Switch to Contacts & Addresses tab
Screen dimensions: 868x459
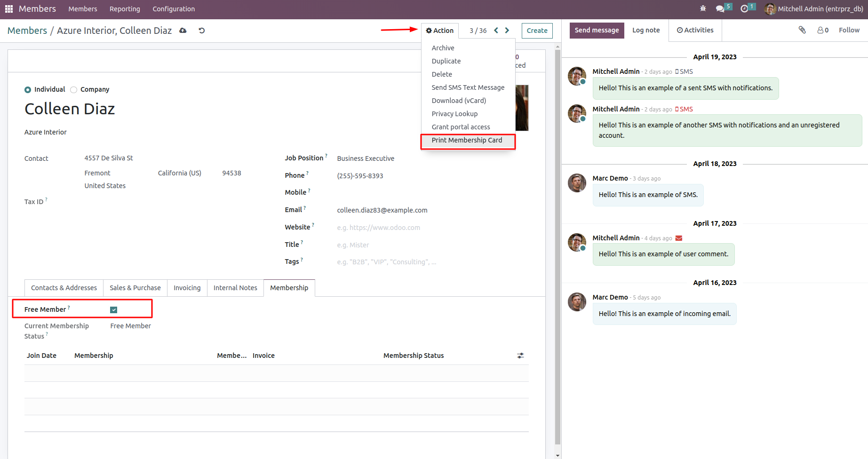point(64,288)
